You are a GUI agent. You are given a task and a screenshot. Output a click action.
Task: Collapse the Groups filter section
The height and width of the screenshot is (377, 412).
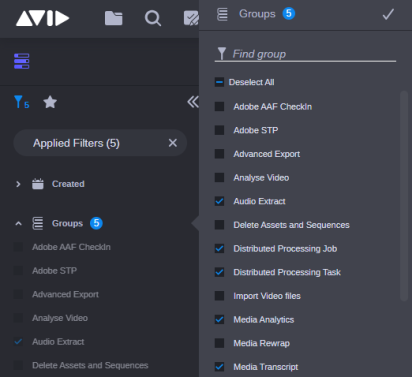(x=19, y=223)
